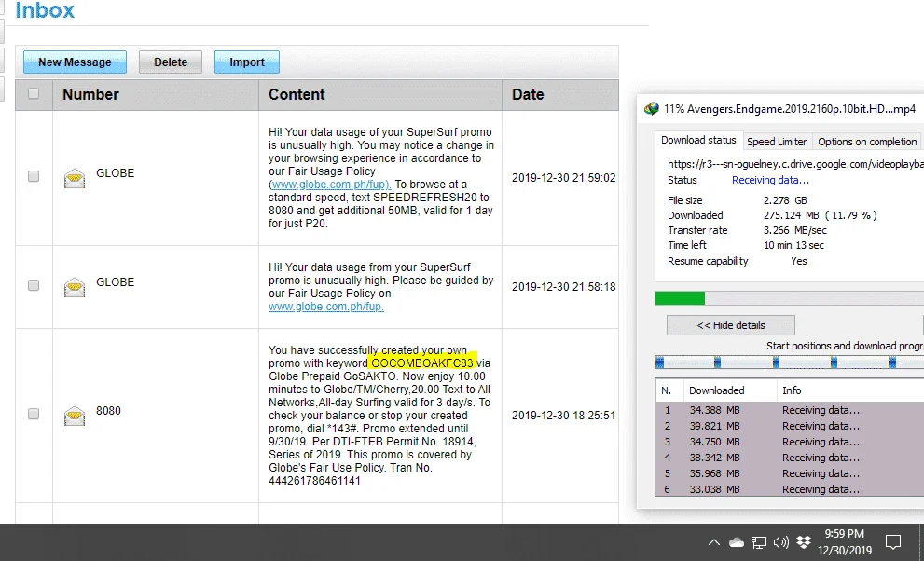Click the Number column header
This screenshot has height=561, width=924.
tap(156, 94)
